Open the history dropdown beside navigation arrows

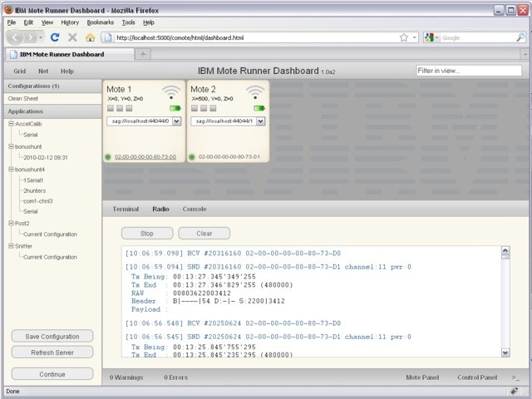click(41, 37)
